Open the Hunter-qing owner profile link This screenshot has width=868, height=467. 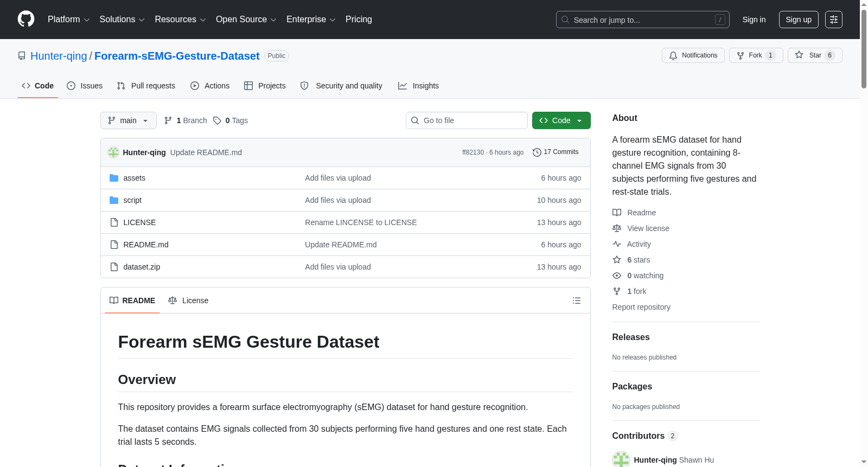(x=59, y=56)
